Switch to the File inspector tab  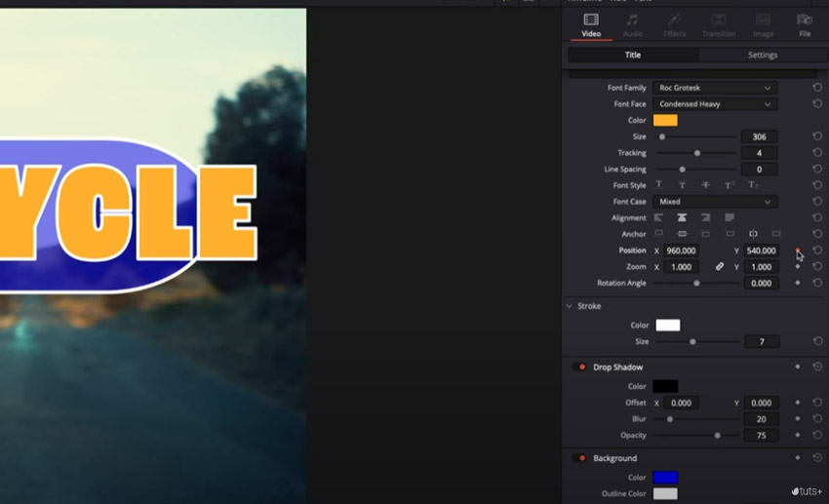coord(805,25)
